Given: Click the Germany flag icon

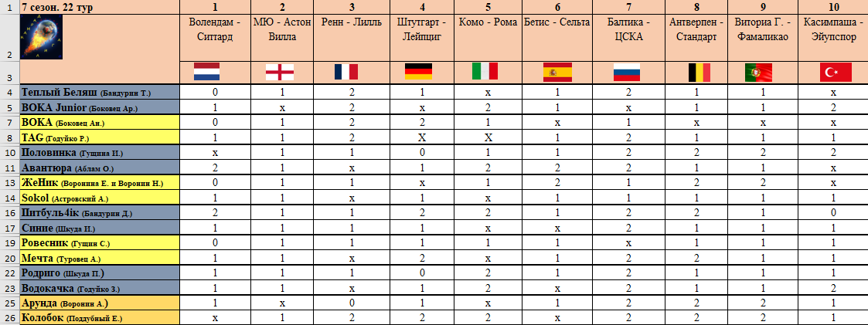Looking at the screenshot, I should [418, 72].
